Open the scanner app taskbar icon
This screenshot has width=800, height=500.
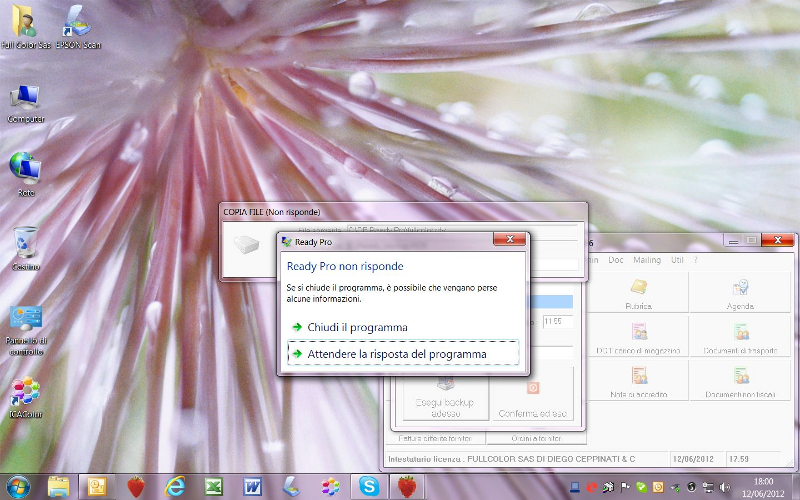(291, 486)
